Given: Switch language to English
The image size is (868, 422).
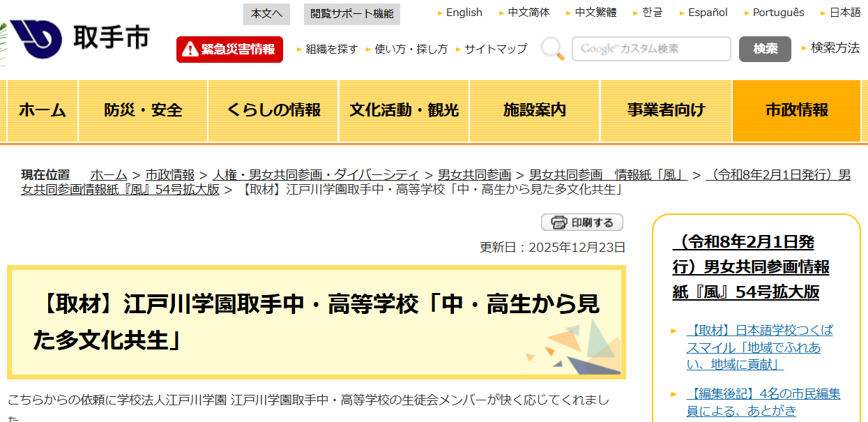Looking at the screenshot, I should pos(464,13).
